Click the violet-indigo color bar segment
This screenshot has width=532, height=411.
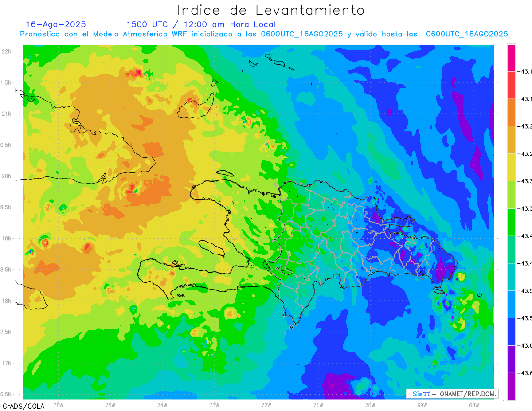coord(511,359)
